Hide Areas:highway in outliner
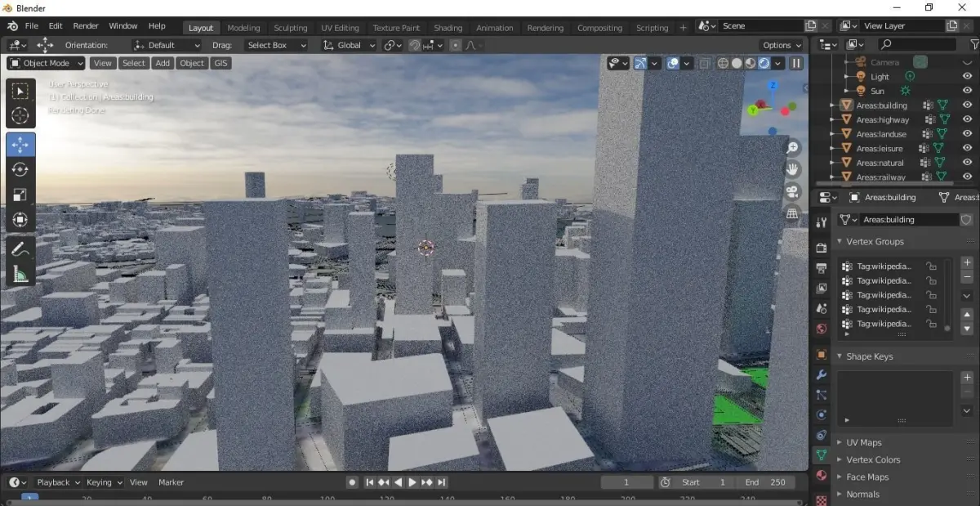Screen dimensions: 980x506 click(x=967, y=119)
